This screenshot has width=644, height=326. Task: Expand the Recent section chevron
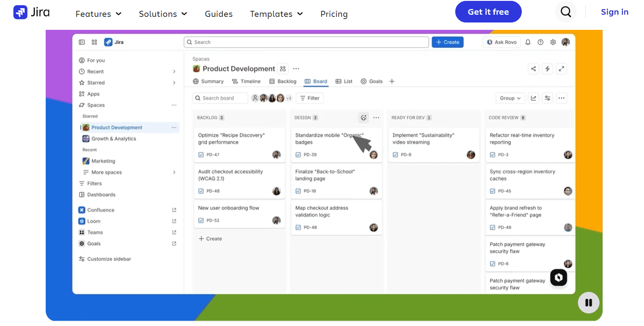174,72
